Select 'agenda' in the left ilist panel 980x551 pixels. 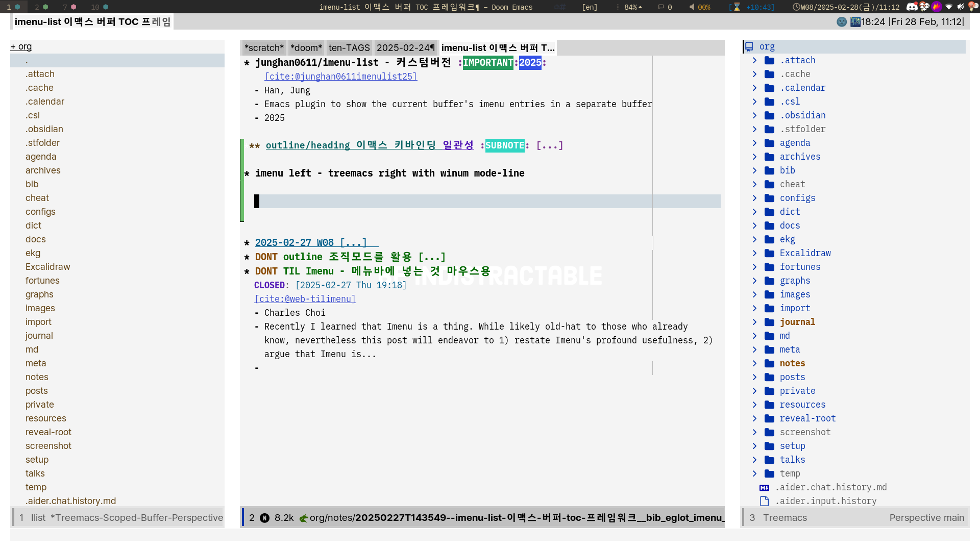click(x=41, y=157)
